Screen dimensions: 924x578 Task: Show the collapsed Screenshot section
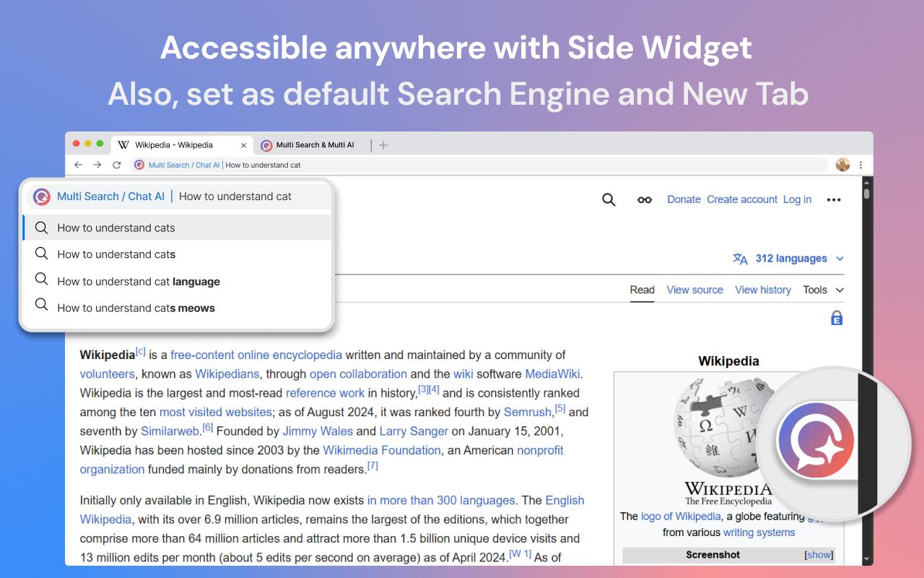819,555
